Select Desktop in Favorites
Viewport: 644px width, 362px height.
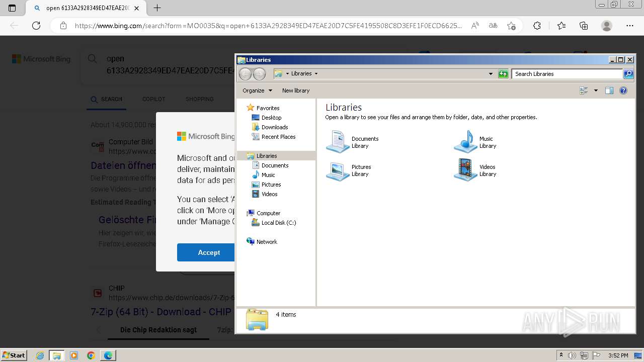click(271, 118)
